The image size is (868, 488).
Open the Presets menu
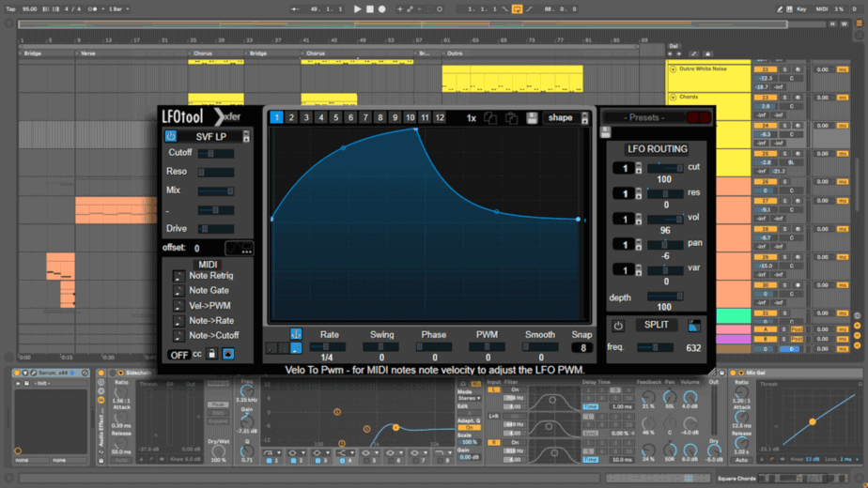click(643, 117)
